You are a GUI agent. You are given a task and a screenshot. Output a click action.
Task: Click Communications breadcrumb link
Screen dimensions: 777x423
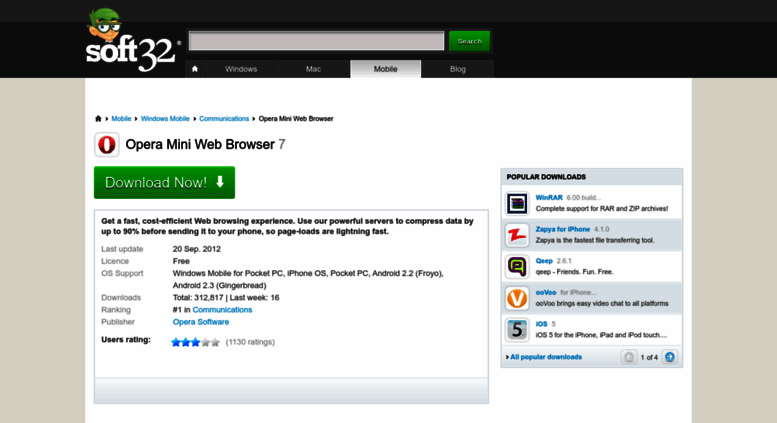pos(224,118)
